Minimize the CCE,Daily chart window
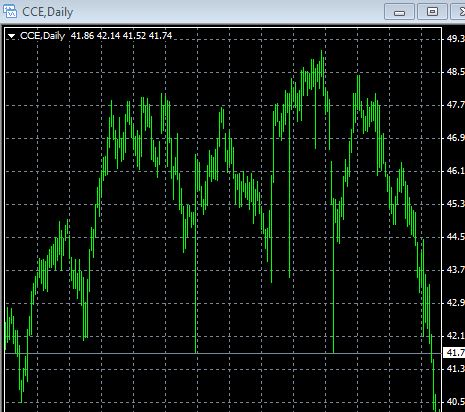This screenshot has width=465, height=412. (399, 12)
